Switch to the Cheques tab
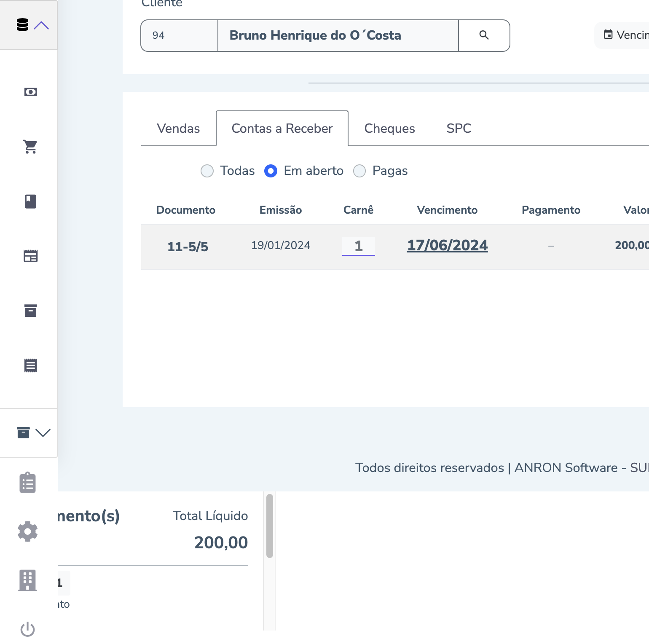Viewport: 649px width, 644px height. (x=389, y=129)
